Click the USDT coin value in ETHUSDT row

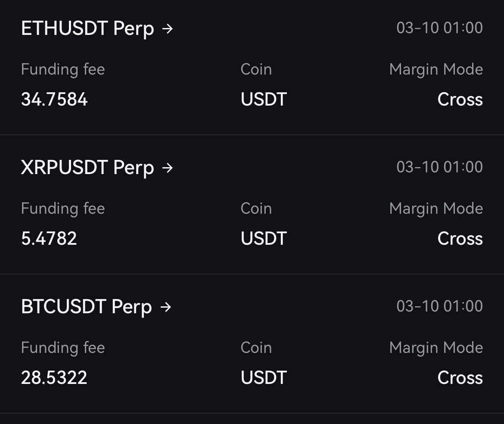(x=264, y=100)
